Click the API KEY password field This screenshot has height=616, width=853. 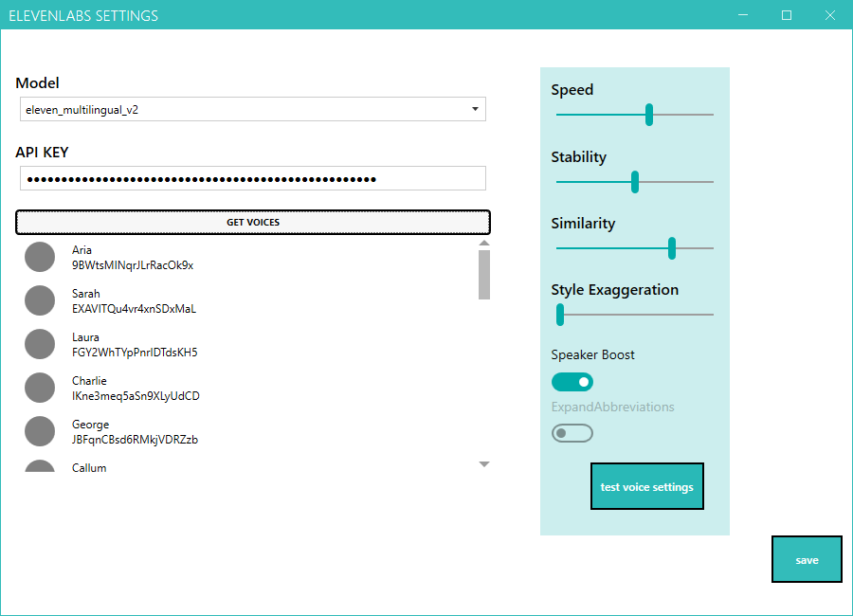253,178
